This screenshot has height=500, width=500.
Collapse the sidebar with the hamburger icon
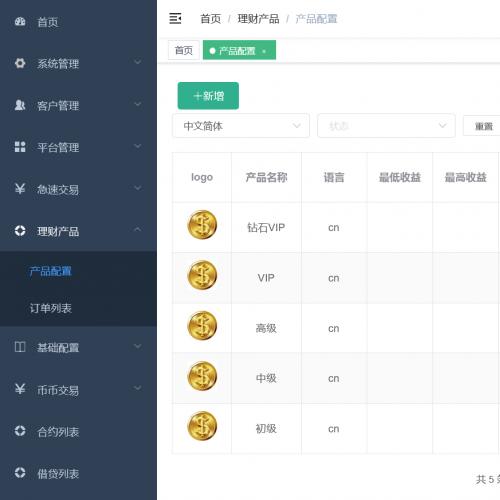(x=175, y=18)
